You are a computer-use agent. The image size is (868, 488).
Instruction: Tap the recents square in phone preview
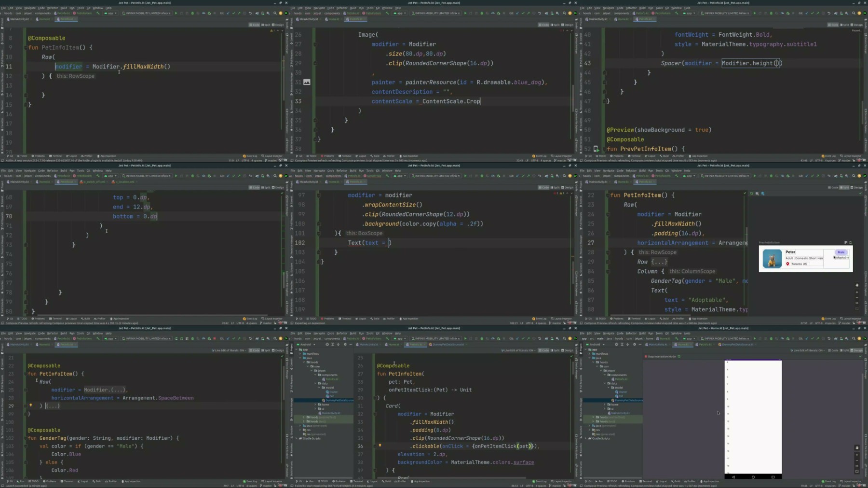[773, 477]
